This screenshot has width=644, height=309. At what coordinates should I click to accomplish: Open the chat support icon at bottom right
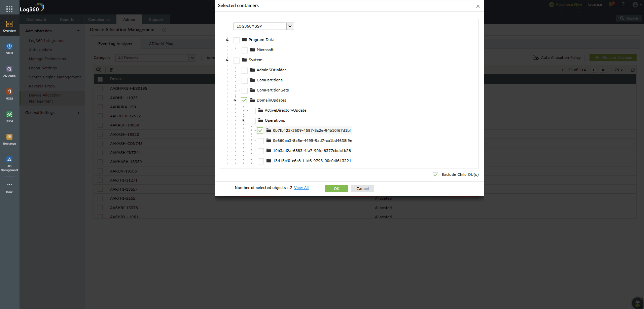tap(638, 303)
